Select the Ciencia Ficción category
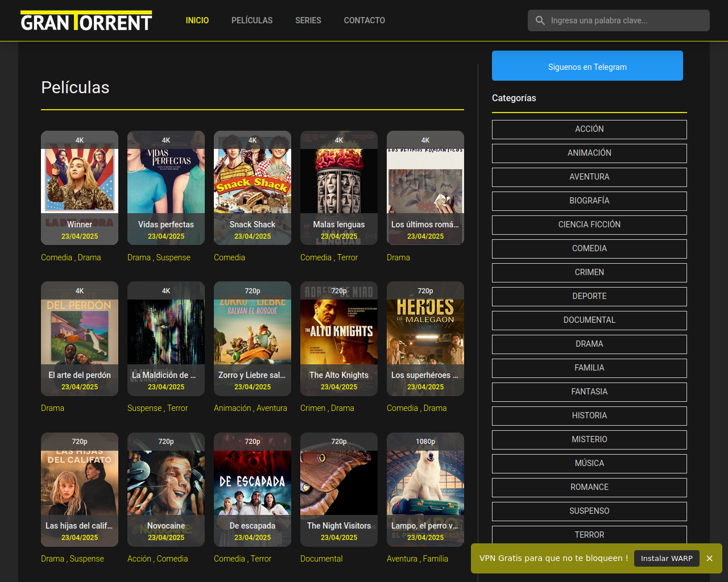The height and width of the screenshot is (582, 728). point(589,225)
